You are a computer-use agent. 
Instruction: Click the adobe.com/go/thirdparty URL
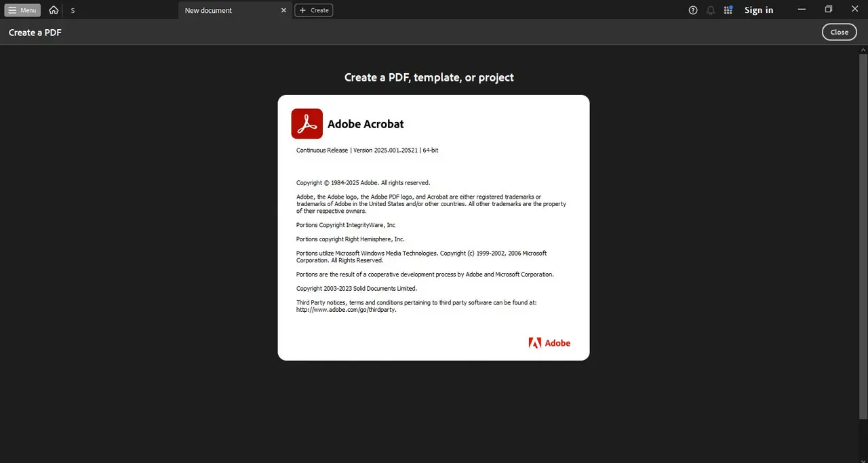347,310
